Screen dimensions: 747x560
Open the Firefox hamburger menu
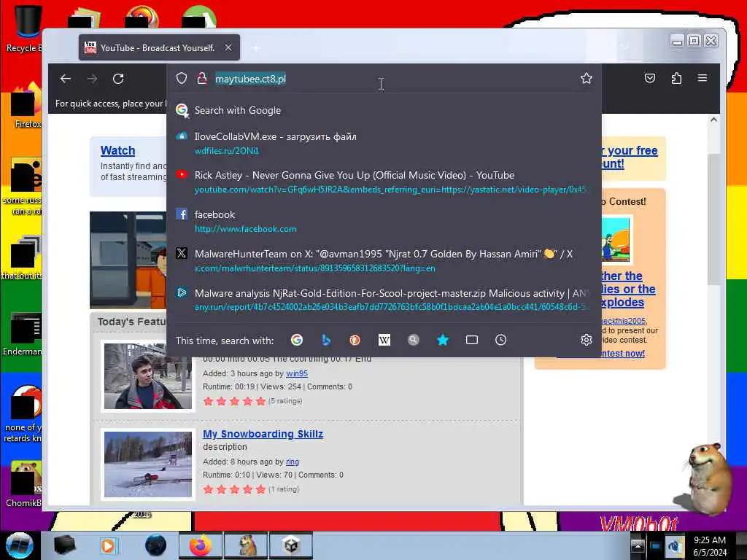coord(703,77)
